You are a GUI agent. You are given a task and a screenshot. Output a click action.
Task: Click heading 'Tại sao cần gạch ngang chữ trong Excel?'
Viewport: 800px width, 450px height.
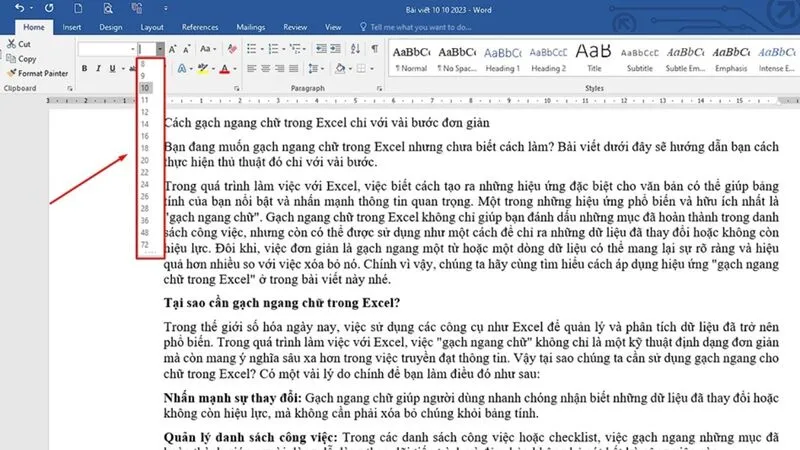tap(282, 303)
